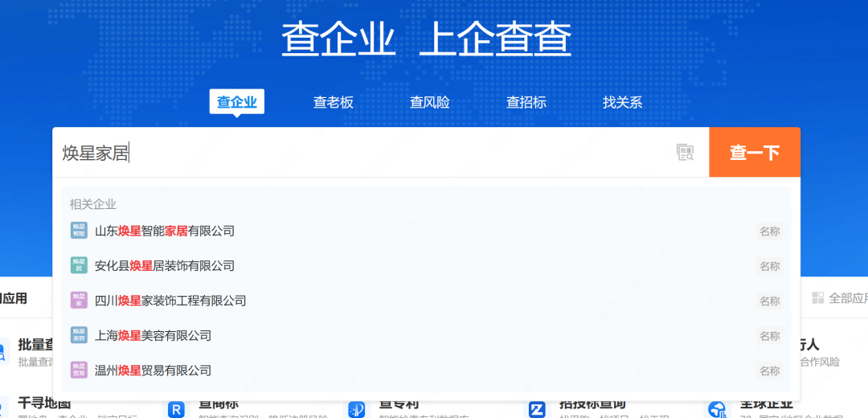
Task: Click the search field containing 焕星家居
Action: 362,153
